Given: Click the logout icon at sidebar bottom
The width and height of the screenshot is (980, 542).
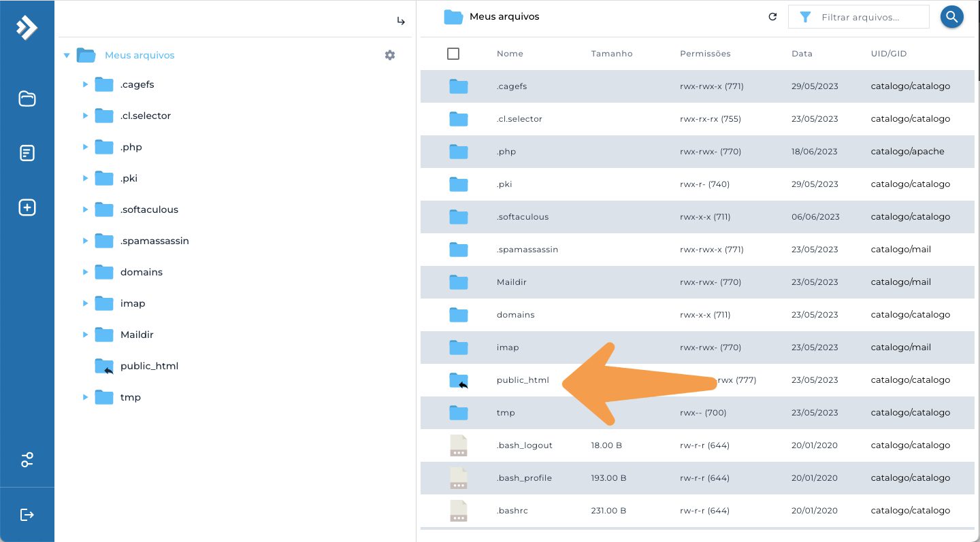Looking at the screenshot, I should click(27, 514).
